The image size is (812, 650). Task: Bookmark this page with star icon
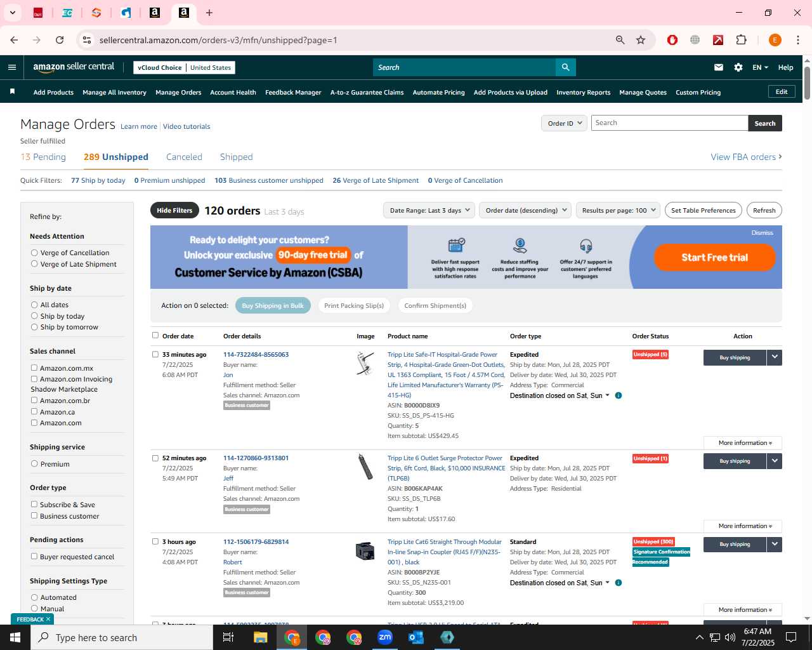pyautogui.click(x=641, y=40)
